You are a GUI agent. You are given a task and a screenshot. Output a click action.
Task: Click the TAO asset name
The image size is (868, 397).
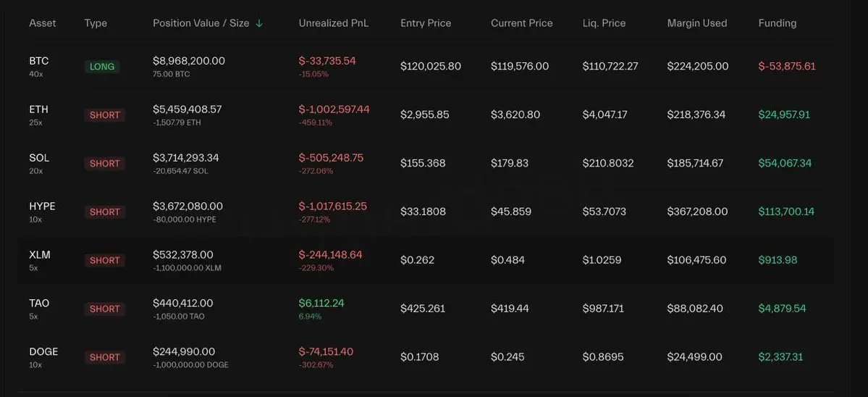39,304
